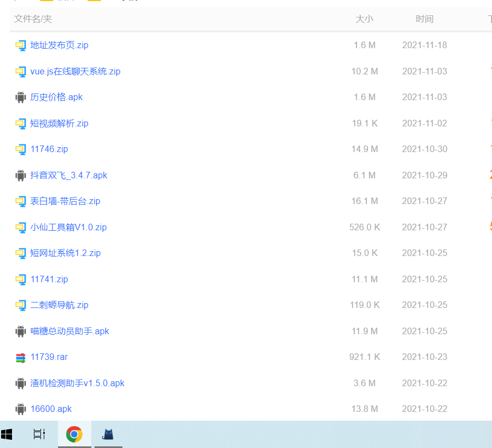Open the cat app in the taskbar
Viewport: 492px width, 448px height.
tap(108, 434)
